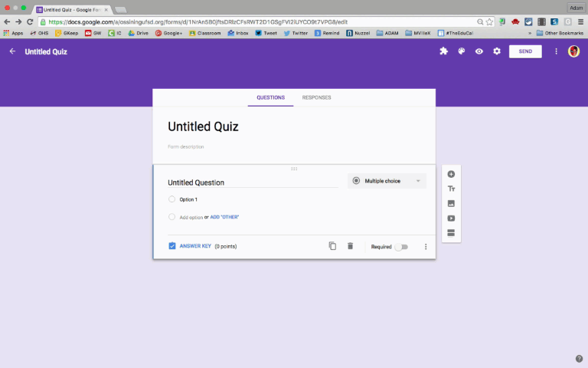This screenshot has width=588, height=368.
Task: Delete the question with trash icon
Action: pos(350,246)
